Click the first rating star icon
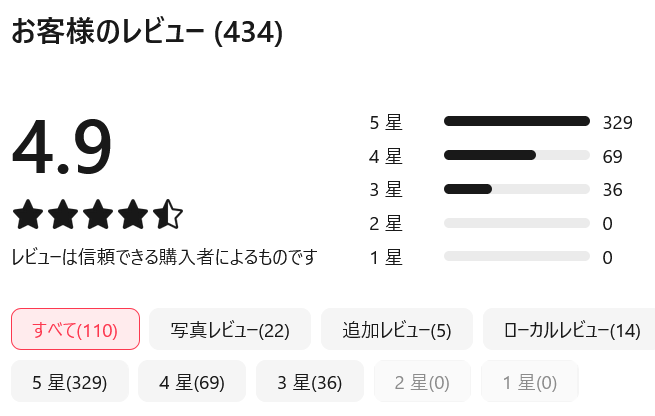 click(27, 215)
